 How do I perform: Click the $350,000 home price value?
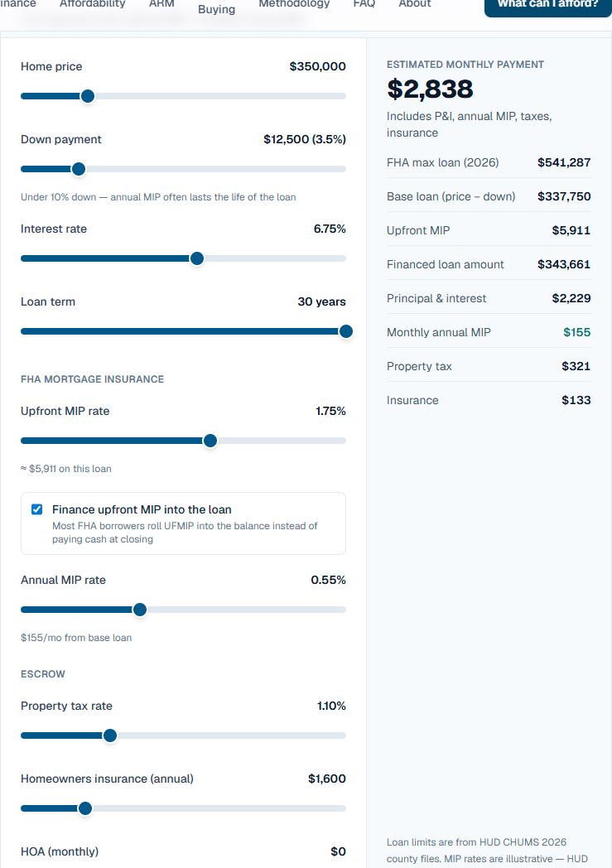click(x=318, y=66)
